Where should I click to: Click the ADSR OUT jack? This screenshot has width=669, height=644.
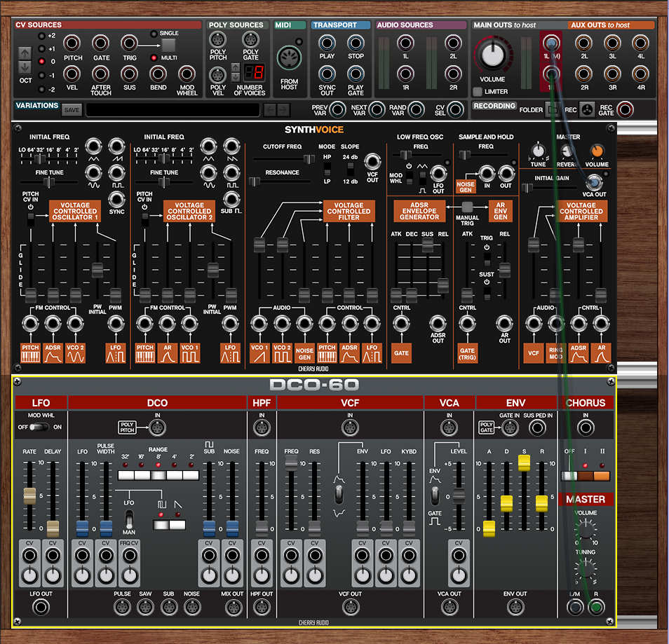[438, 324]
